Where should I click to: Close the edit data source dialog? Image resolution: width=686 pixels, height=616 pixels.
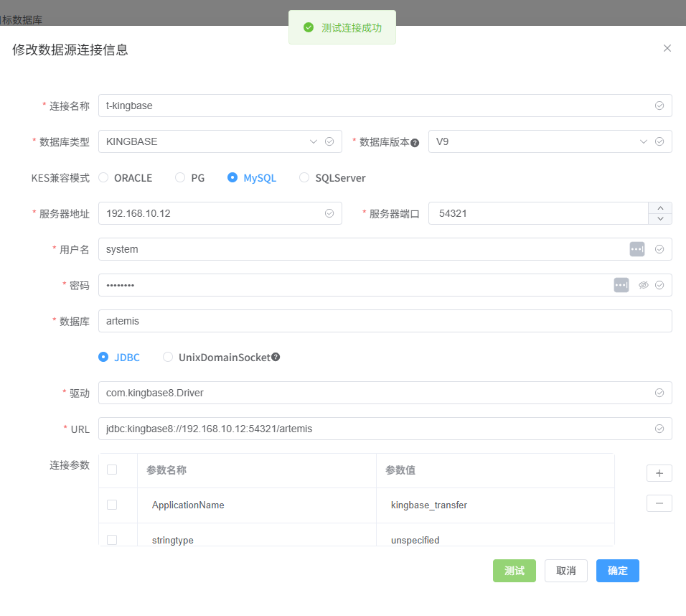click(667, 48)
